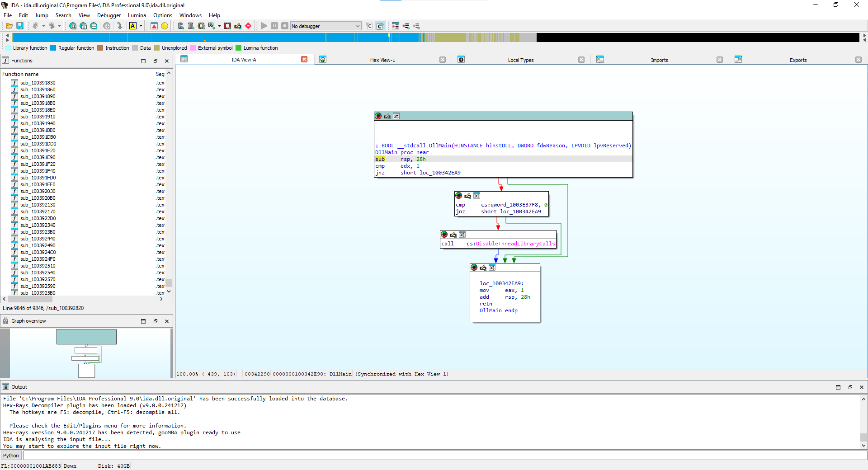
Task: Click the navigation band overview bar
Action: pyautogui.click(x=435, y=38)
